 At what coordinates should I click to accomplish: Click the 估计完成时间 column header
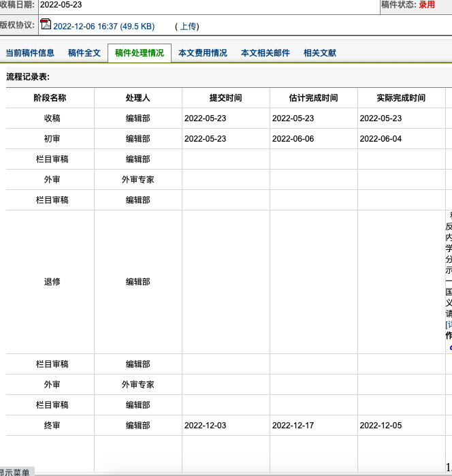pos(313,98)
